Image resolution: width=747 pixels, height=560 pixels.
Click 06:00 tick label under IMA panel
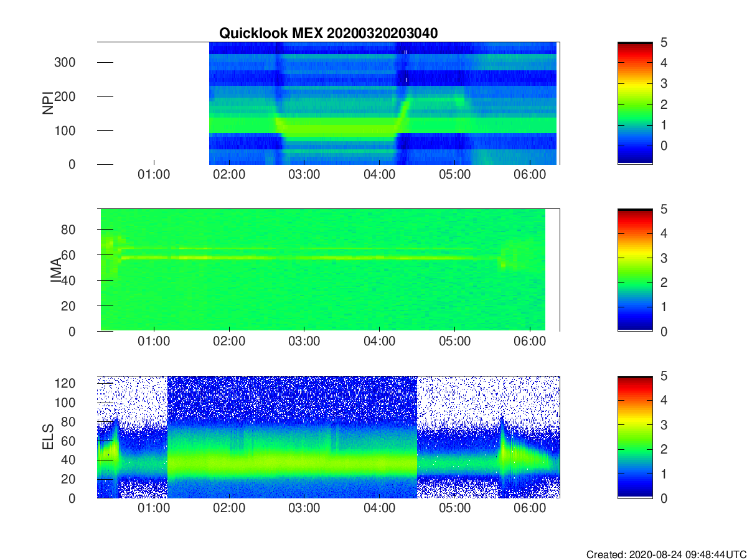(530, 342)
